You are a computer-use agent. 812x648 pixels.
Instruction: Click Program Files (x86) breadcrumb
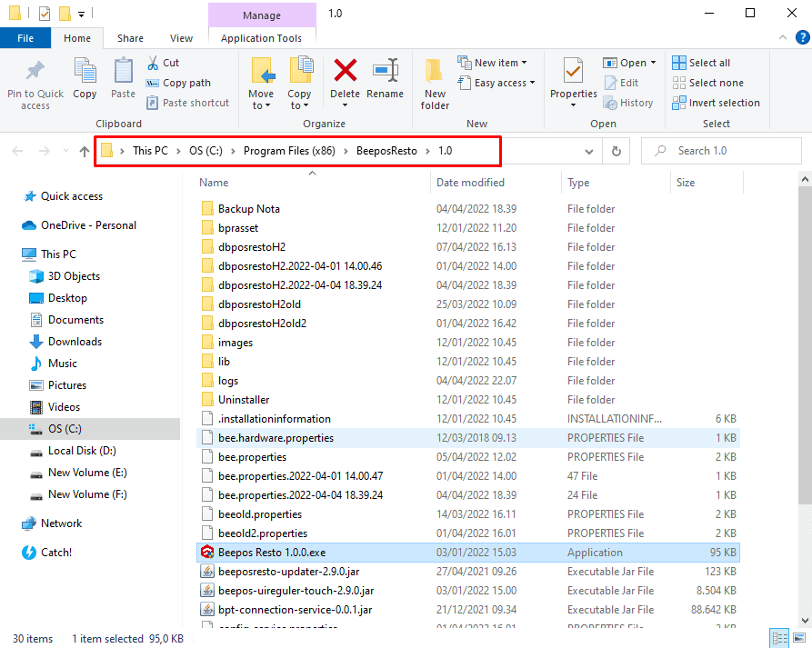(x=289, y=151)
